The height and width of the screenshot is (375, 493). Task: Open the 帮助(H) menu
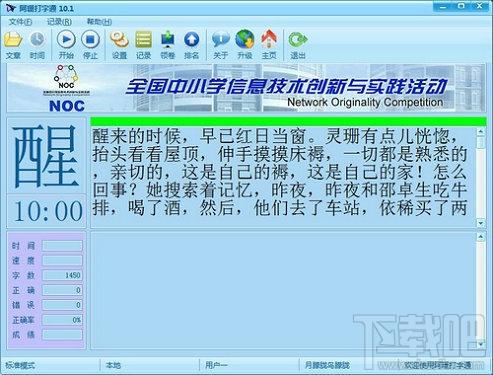[99, 22]
